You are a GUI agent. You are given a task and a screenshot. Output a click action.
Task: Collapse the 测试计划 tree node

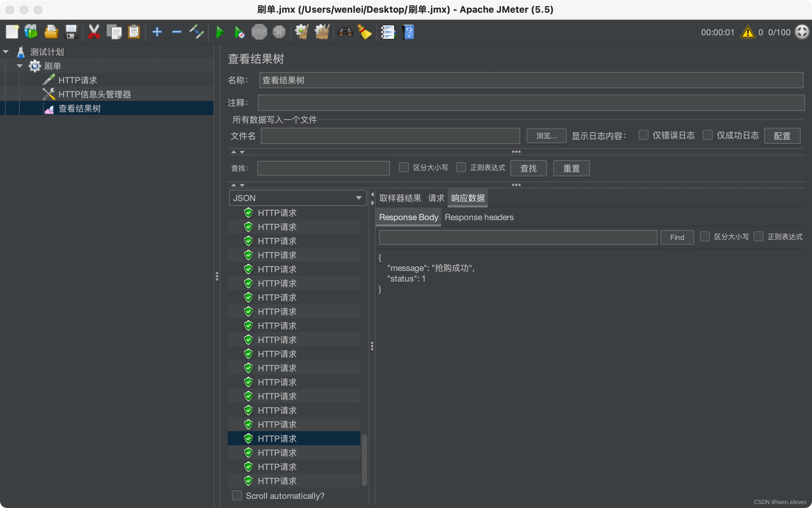6,52
